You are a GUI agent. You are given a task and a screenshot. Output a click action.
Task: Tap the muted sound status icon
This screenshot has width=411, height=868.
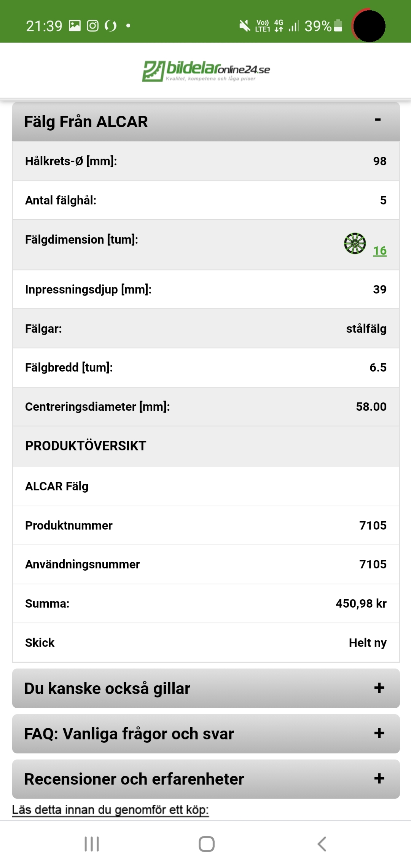click(245, 26)
